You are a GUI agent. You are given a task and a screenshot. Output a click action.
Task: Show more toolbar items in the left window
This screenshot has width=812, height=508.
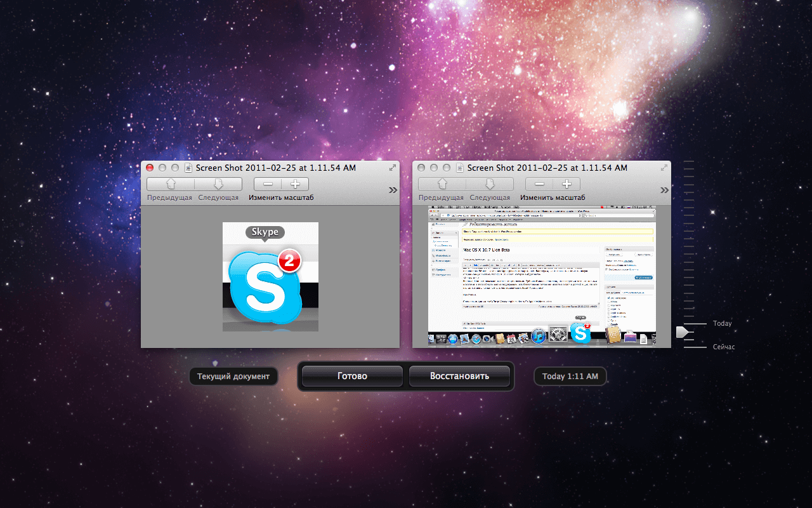pos(393,190)
